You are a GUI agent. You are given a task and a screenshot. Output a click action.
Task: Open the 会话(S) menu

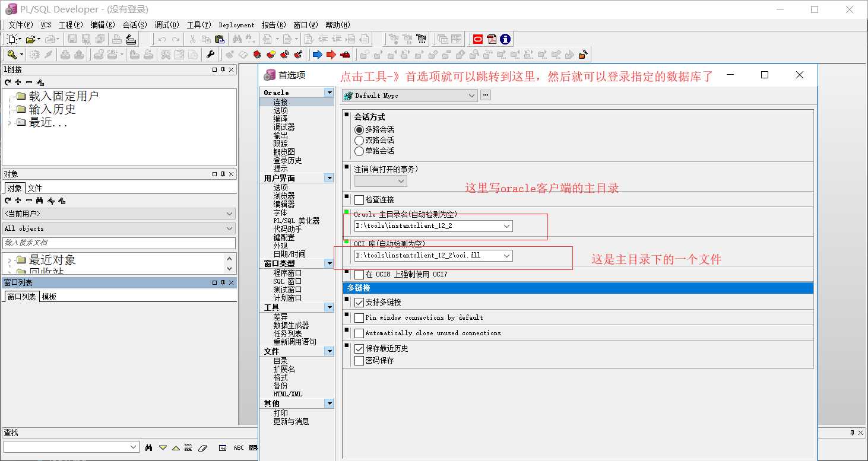click(x=135, y=25)
